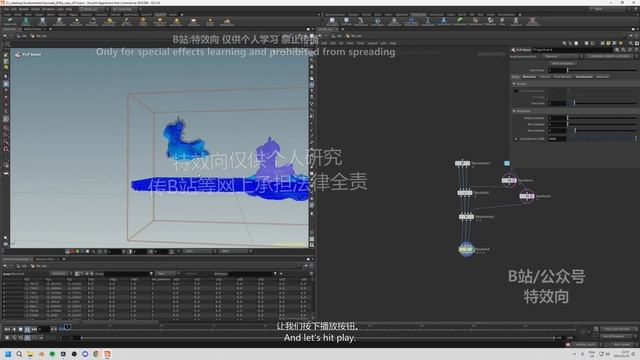Adjust the Start Frame slider
This screenshot has height=360, width=640.
602,71
